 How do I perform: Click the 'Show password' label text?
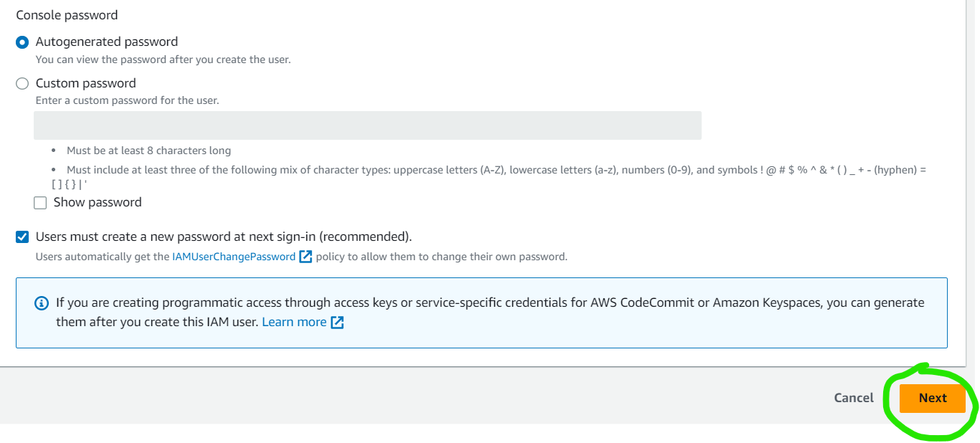point(98,202)
